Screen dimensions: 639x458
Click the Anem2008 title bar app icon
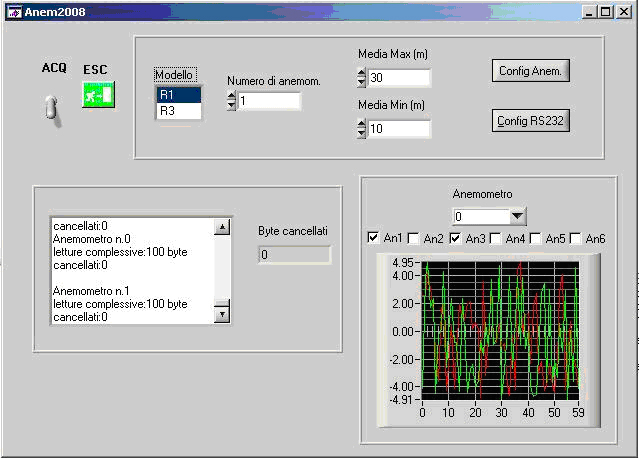[14, 12]
